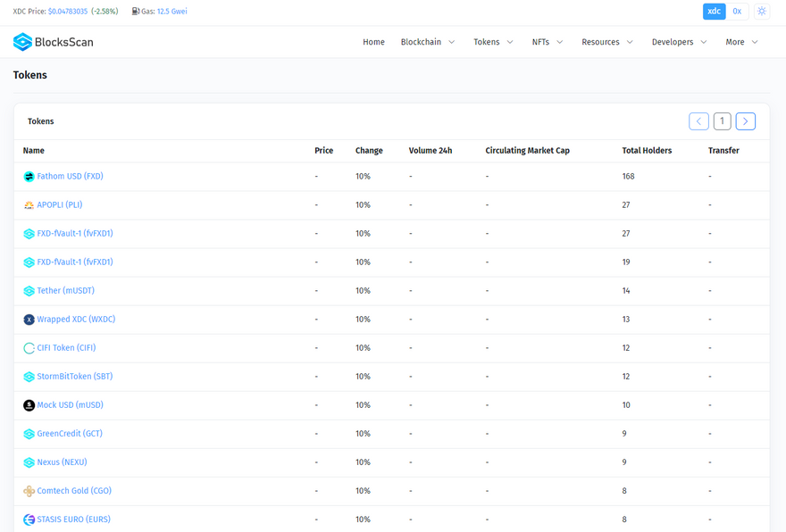This screenshot has width=786, height=532.
Task: Click the APOPLI token icon
Action: [29, 205]
